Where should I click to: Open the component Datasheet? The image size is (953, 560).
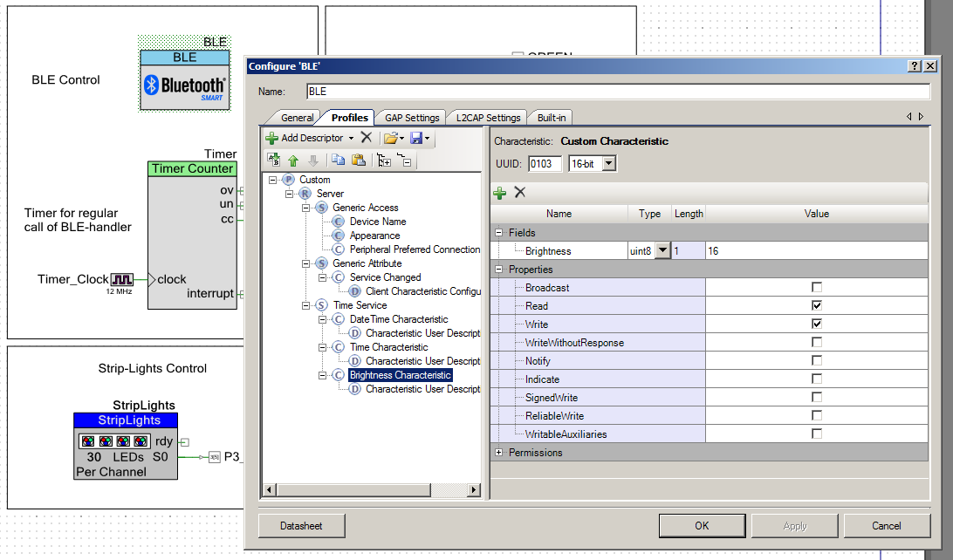click(301, 526)
